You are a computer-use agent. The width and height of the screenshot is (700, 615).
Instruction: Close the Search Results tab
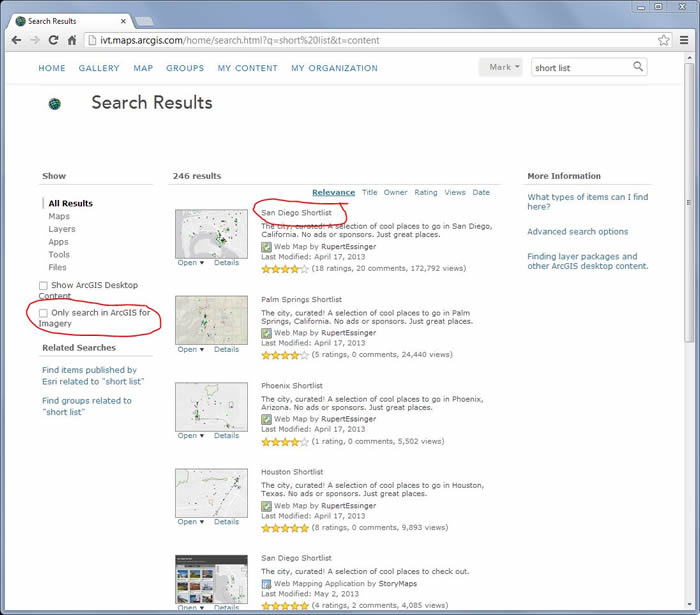tap(123, 21)
